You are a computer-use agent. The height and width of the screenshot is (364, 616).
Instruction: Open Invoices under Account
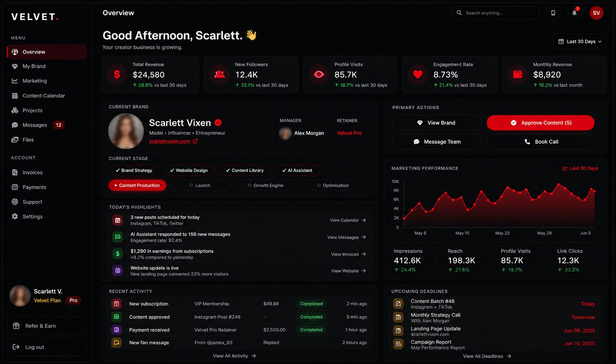(47, 172)
